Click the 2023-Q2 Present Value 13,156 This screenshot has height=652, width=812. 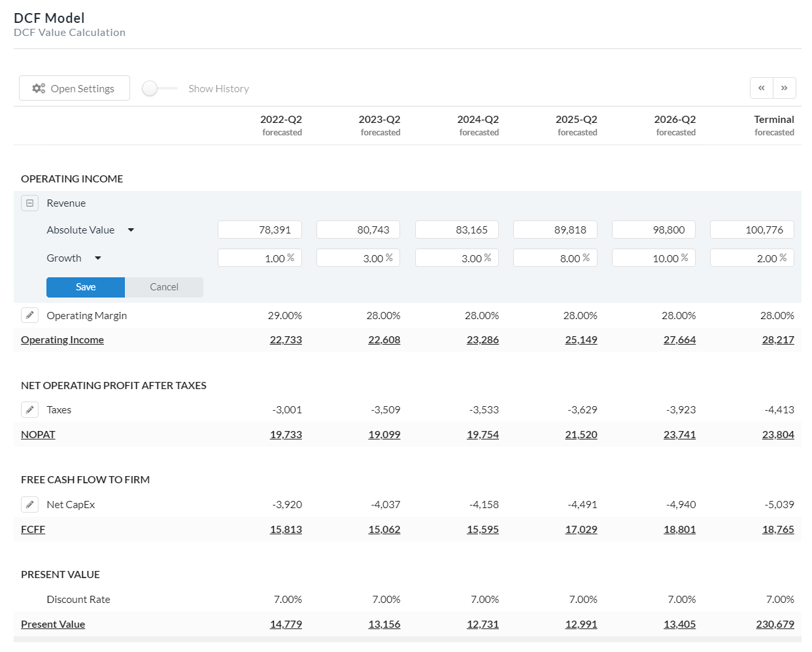pos(384,624)
